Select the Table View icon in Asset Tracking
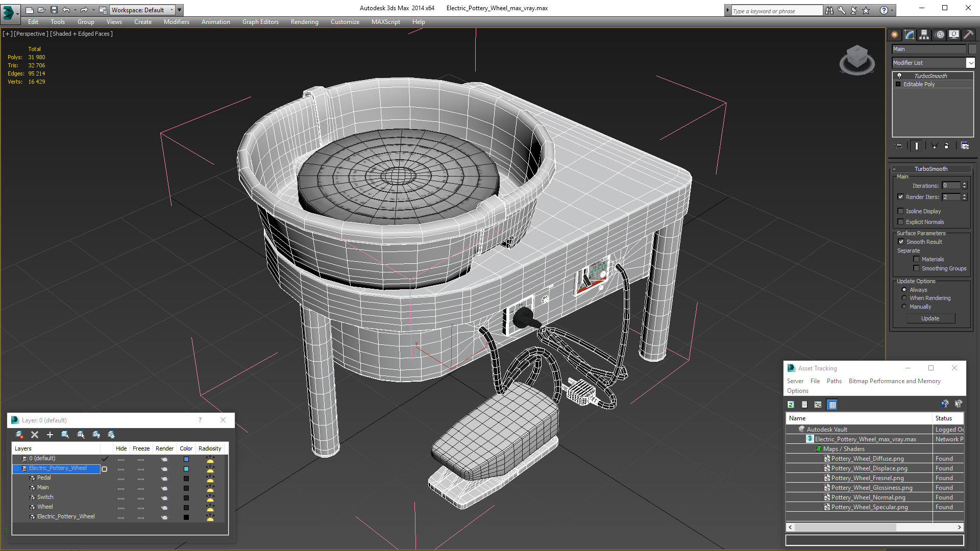The image size is (980, 551). pos(832,405)
